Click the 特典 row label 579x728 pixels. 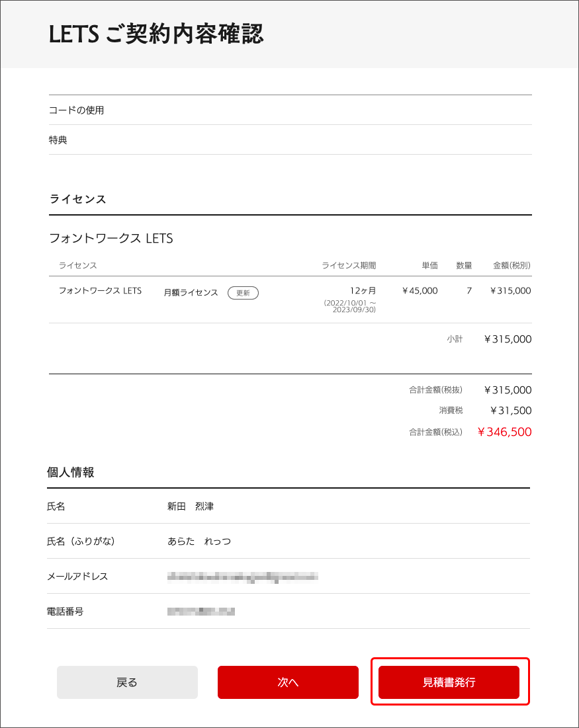click(x=58, y=140)
